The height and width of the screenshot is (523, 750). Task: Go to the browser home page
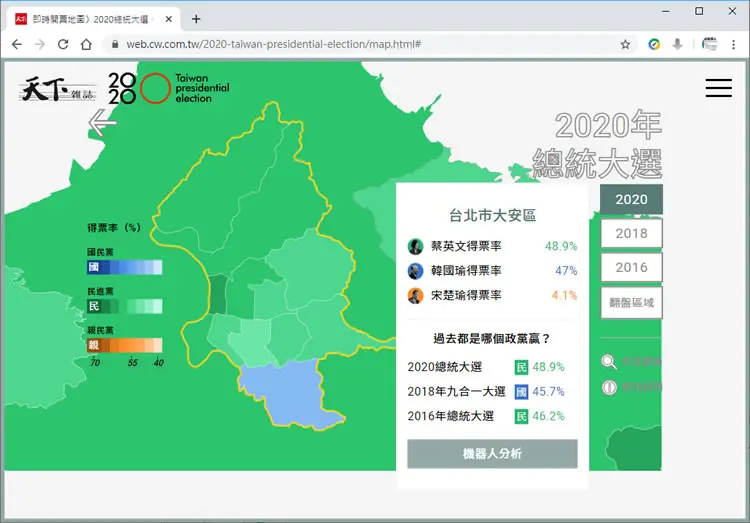[86, 45]
